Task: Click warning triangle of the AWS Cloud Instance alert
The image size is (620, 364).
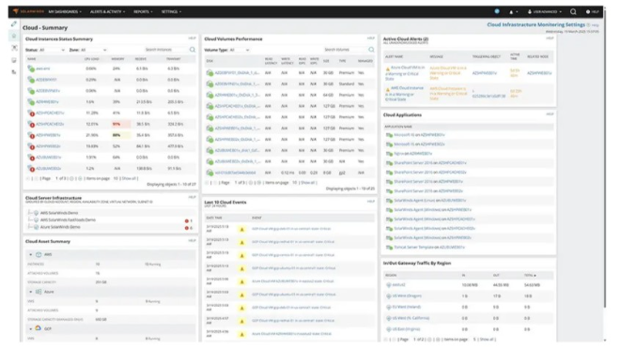Action: (x=387, y=90)
